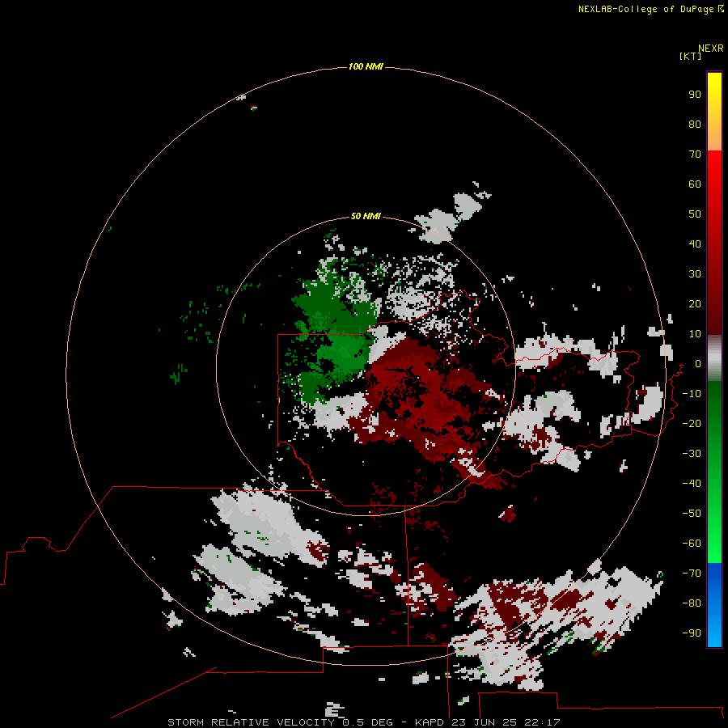Click the 50 NMI range ring label
The height and width of the screenshot is (728, 728).
[x=366, y=216]
